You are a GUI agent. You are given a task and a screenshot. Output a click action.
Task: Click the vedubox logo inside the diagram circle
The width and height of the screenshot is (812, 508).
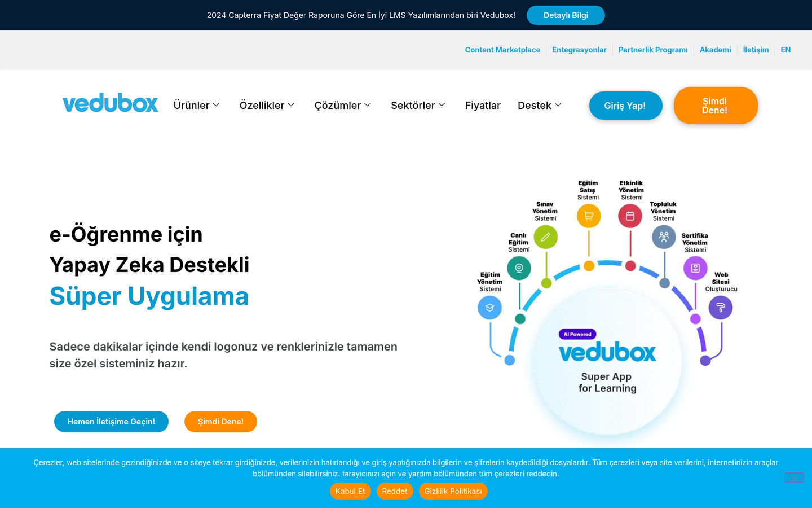pos(607,352)
